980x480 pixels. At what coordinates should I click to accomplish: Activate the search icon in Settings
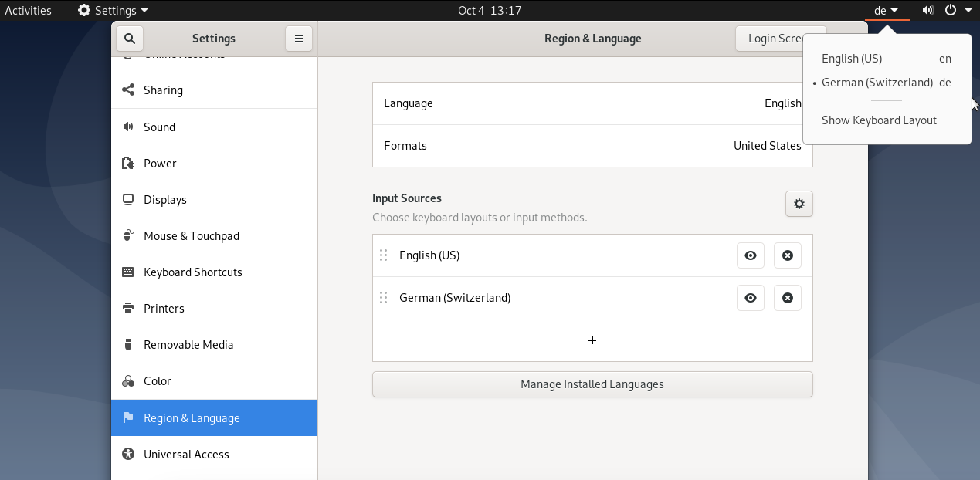[129, 38]
